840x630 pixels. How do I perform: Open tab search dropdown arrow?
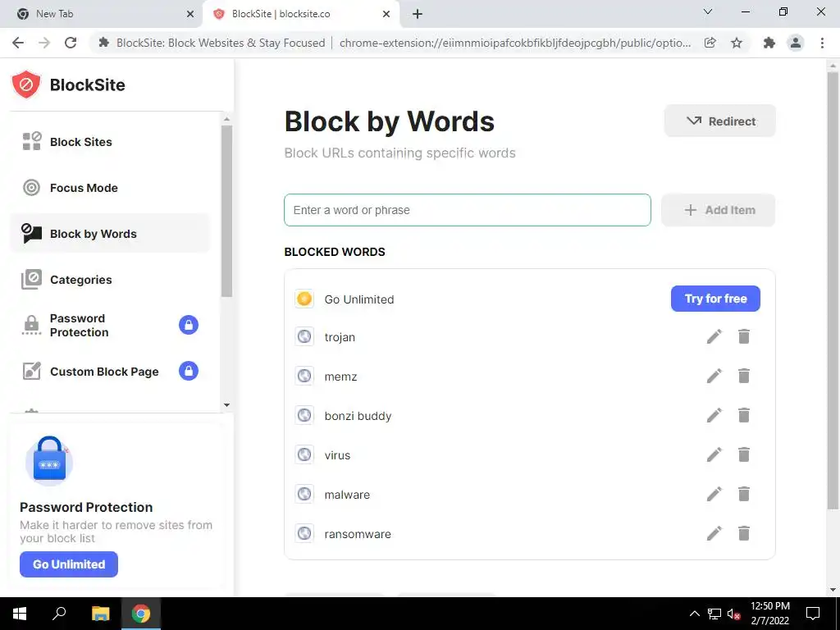point(708,11)
